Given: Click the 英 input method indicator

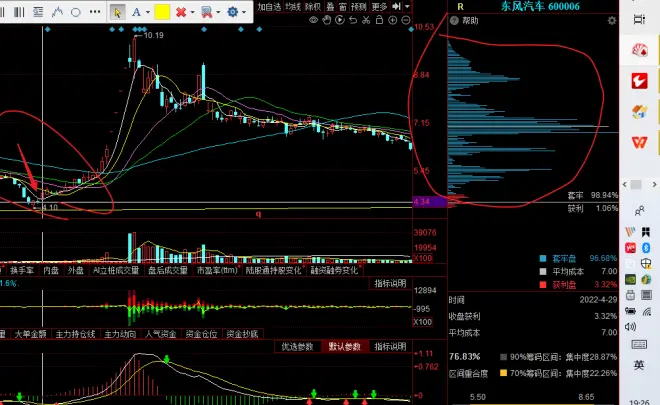Looking at the screenshot, I should click(639, 366).
